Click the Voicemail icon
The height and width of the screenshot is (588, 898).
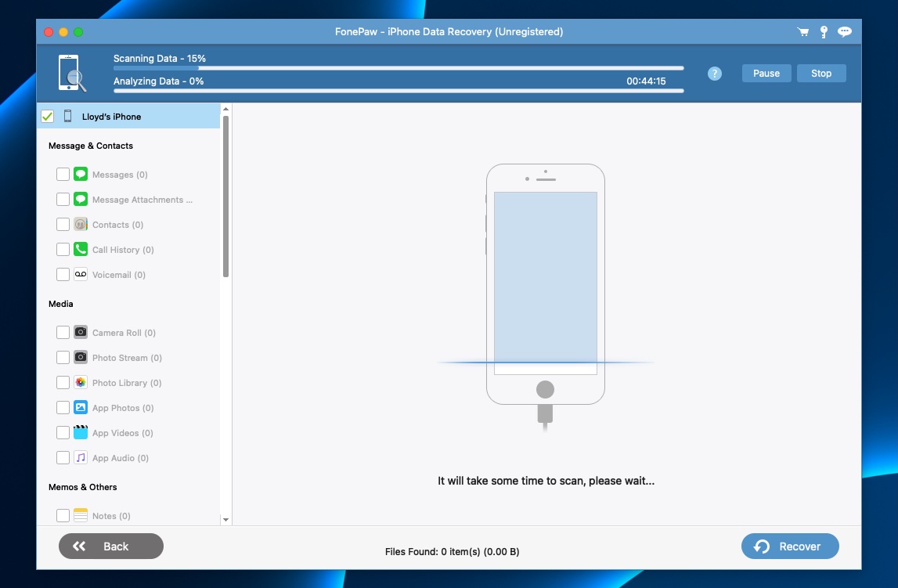81,274
